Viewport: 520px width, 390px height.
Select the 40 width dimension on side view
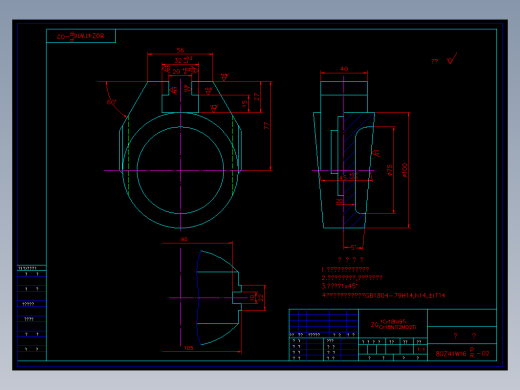coord(344,69)
